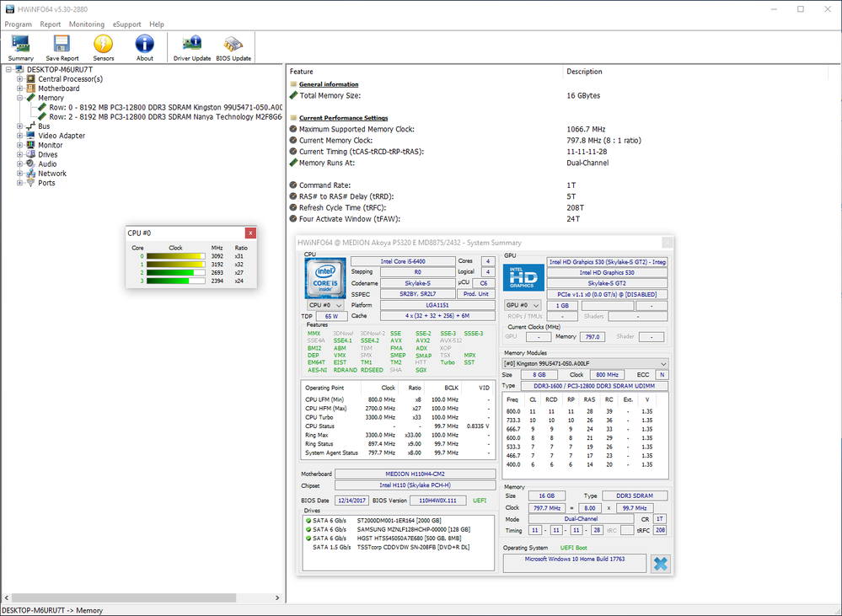Image resolution: width=842 pixels, height=616 pixels.
Task: Close the CPU #0 clock window
Action: pyautogui.click(x=249, y=233)
